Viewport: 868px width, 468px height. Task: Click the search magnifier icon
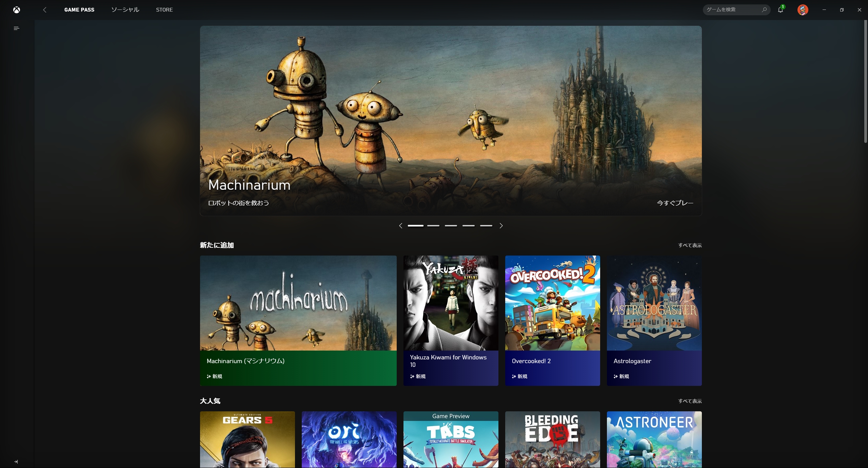[764, 10]
